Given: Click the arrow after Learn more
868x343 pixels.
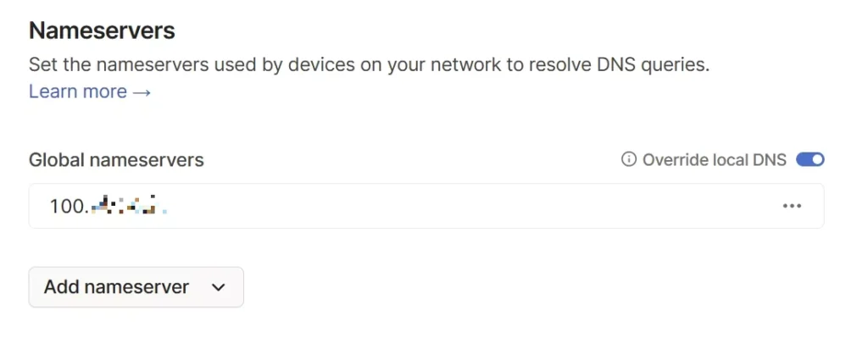Looking at the screenshot, I should coord(142,91).
